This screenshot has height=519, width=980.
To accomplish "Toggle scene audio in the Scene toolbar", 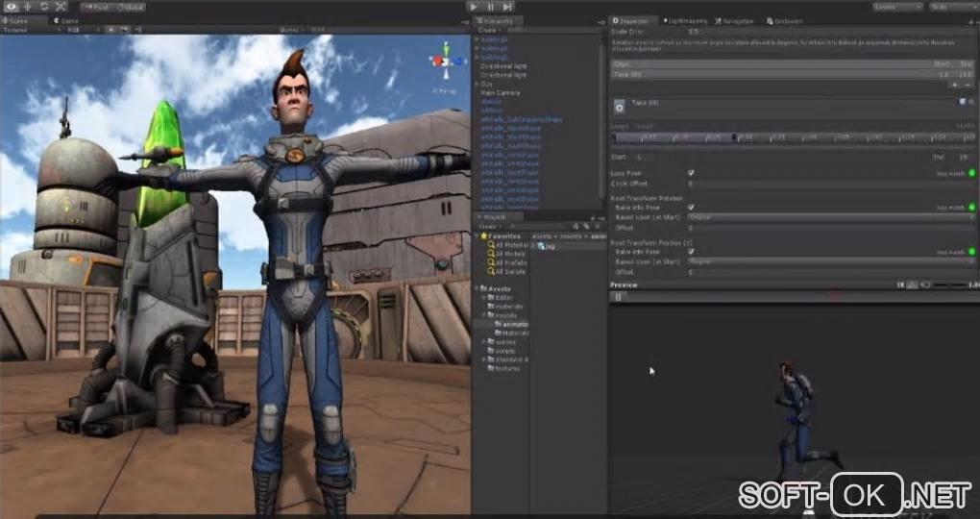I will (x=138, y=30).
